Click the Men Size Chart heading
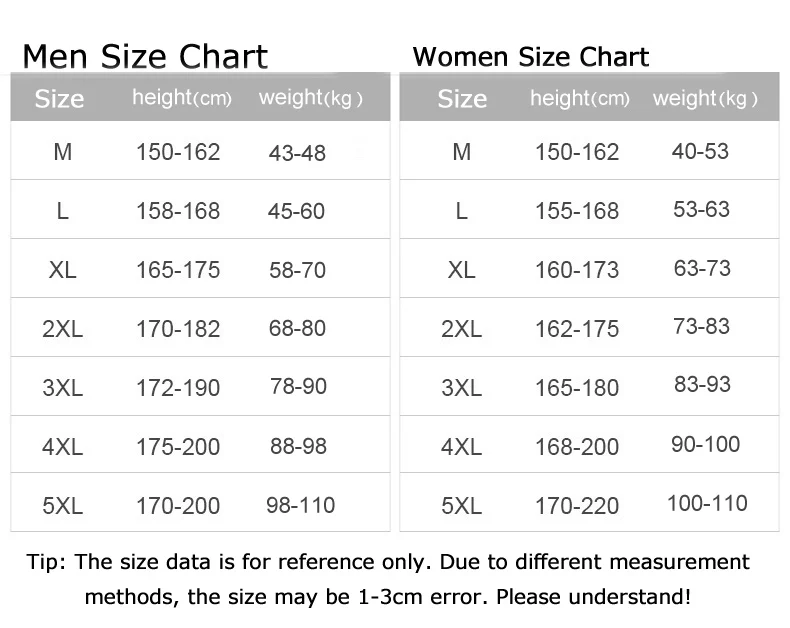 click(x=145, y=56)
